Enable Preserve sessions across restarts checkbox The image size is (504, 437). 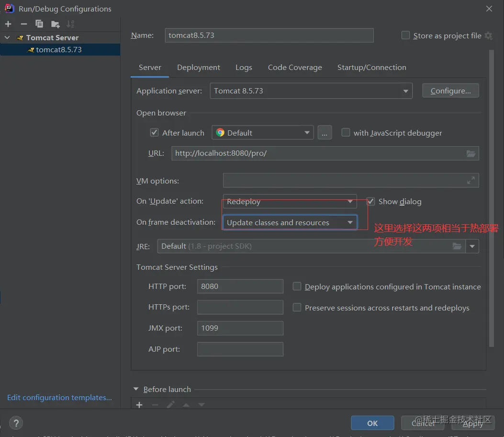click(297, 308)
